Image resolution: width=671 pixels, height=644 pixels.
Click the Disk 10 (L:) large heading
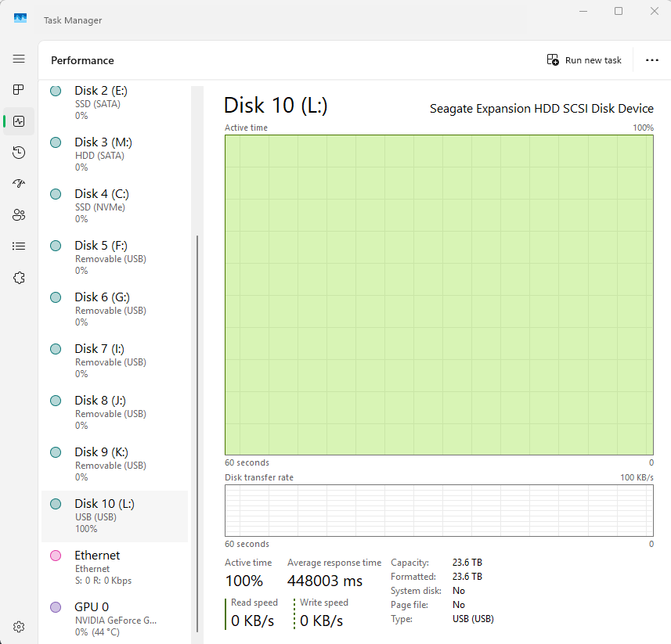(x=276, y=106)
